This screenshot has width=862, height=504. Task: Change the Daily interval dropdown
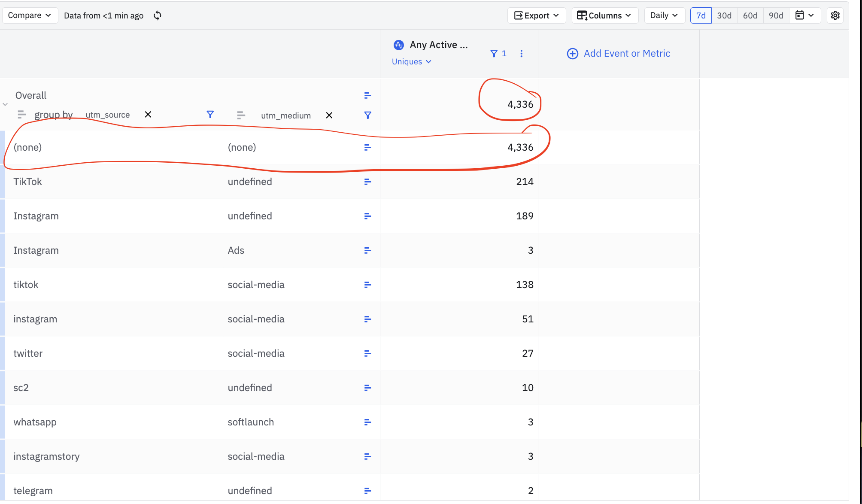coord(664,15)
